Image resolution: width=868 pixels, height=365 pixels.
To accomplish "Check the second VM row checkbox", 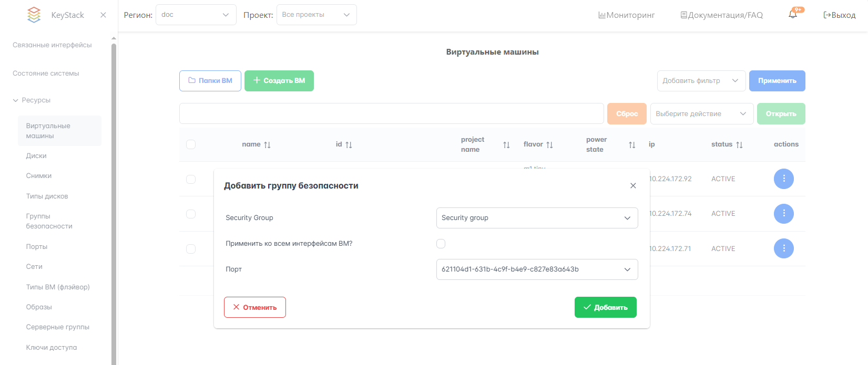I will (x=191, y=214).
